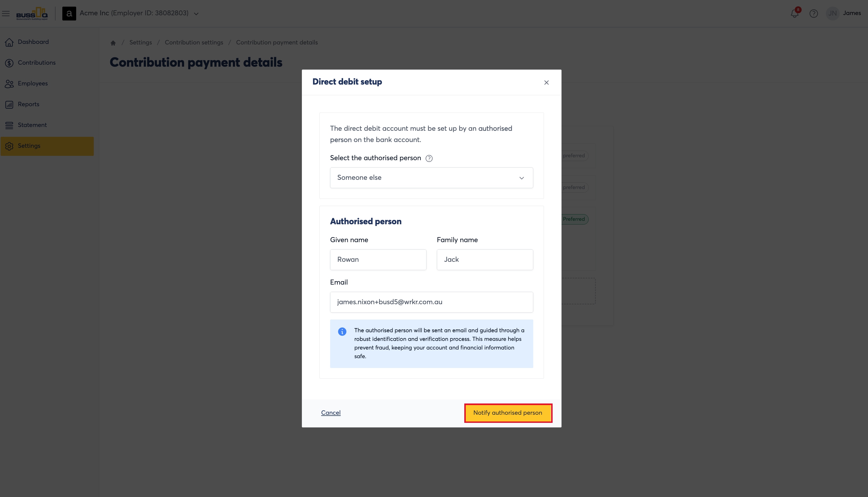Open the James user account menu

pyautogui.click(x=852, y=13)
